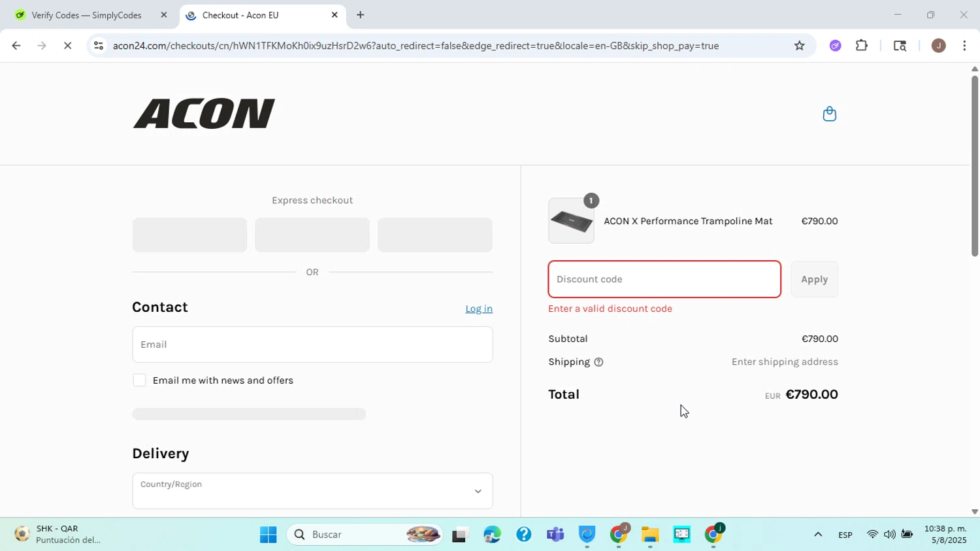Image resolution: width=980 pixels, height=551 pixels.
Task: Switch to Checkout Acon EU tab
Action: (x=261, y=15)
